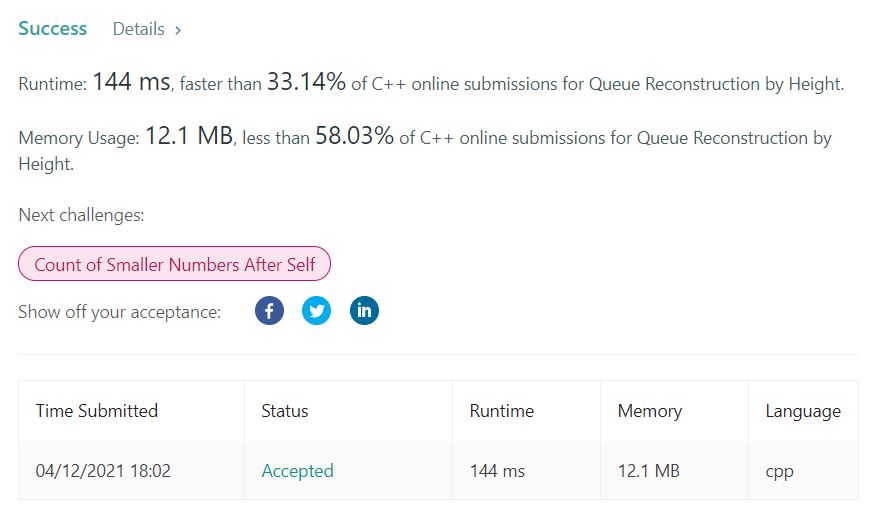
Task: Click the Runtime column header
Action: tap(501, 411)
